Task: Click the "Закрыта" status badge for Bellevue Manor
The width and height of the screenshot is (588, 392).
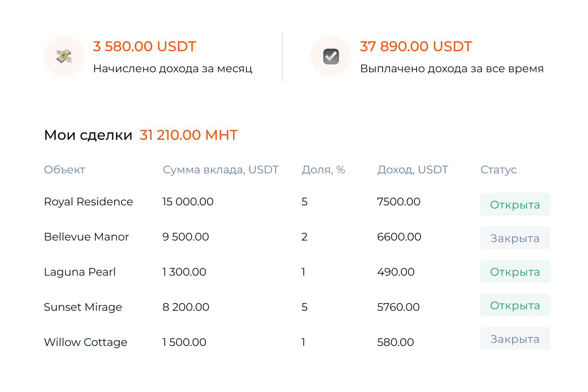Action: pos(515,238)
